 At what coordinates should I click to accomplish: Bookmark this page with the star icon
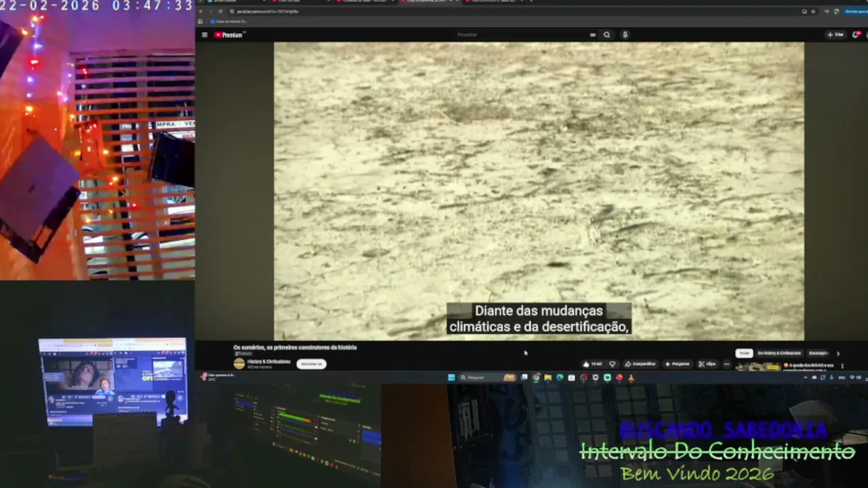point(813,12)
